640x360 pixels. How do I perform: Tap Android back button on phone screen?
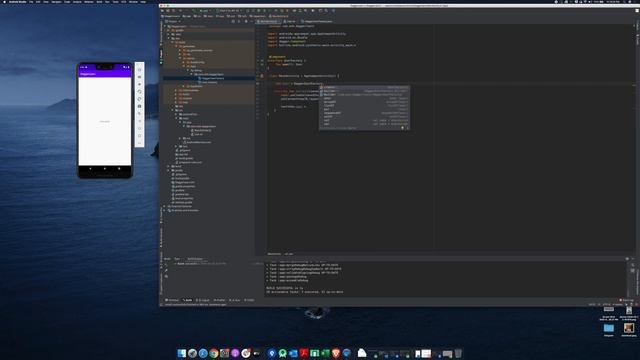(90, 168)
